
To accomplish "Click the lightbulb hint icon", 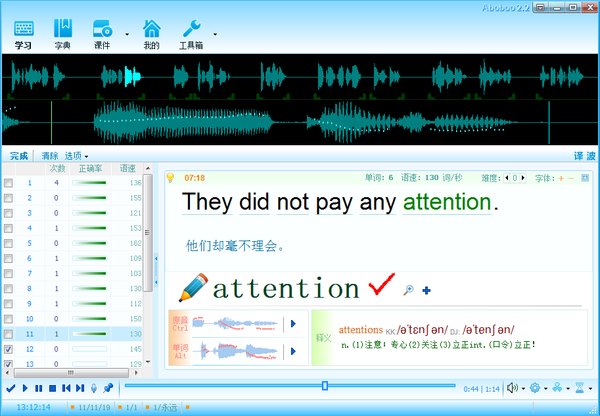I will (171, 177).
